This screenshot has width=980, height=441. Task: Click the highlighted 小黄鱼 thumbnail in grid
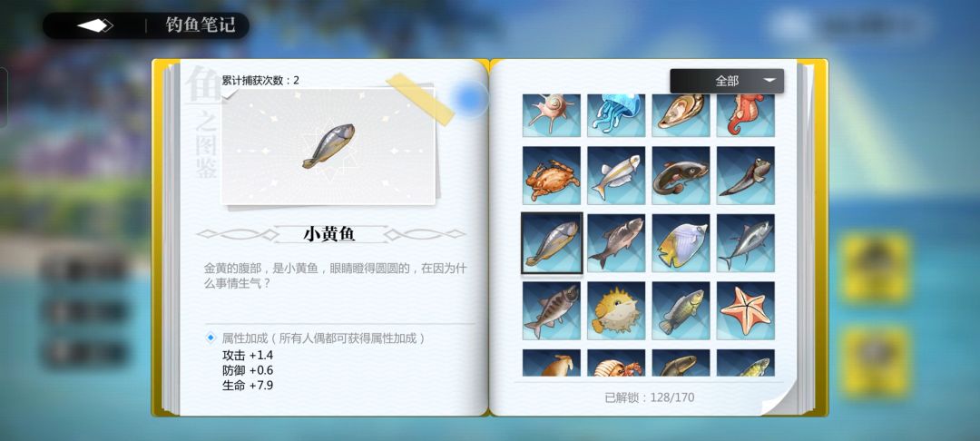tap(552, 243)
